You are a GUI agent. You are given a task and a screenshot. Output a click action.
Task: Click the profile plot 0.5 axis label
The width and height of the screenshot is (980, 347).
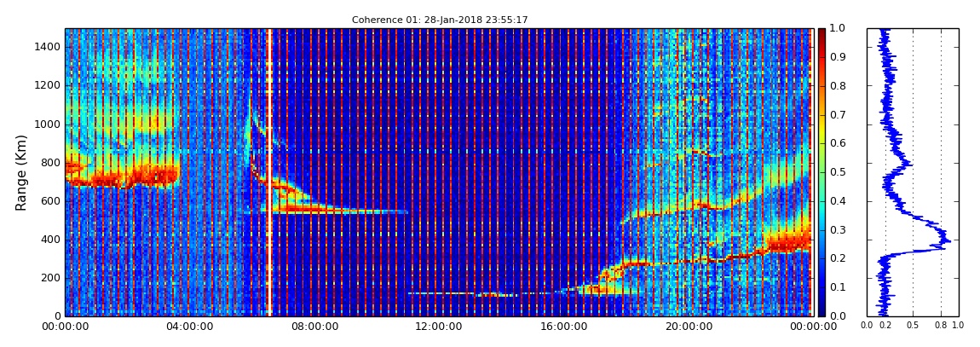[914, 326]
